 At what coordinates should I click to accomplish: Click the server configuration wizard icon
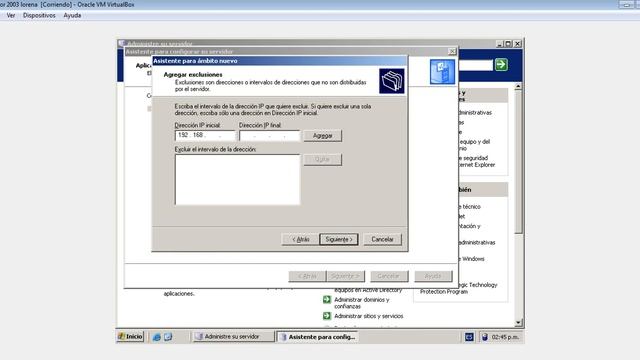click(442, 72)
